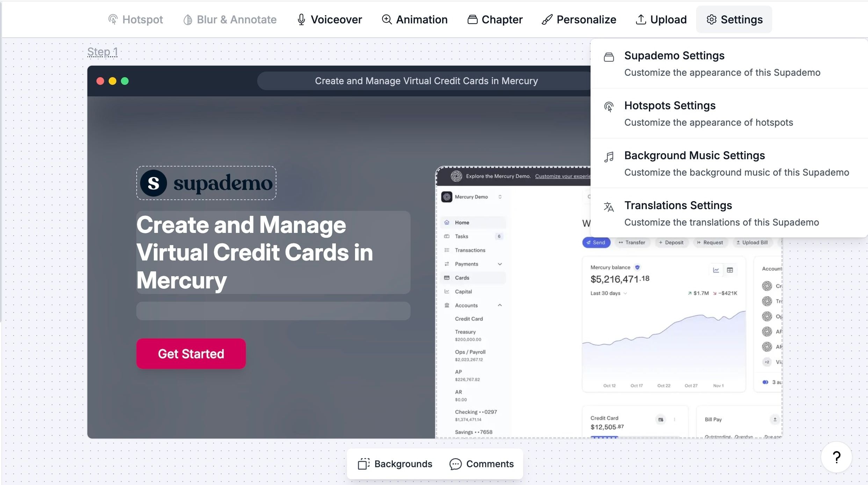Click the Bill Pay upload icon

775,419
